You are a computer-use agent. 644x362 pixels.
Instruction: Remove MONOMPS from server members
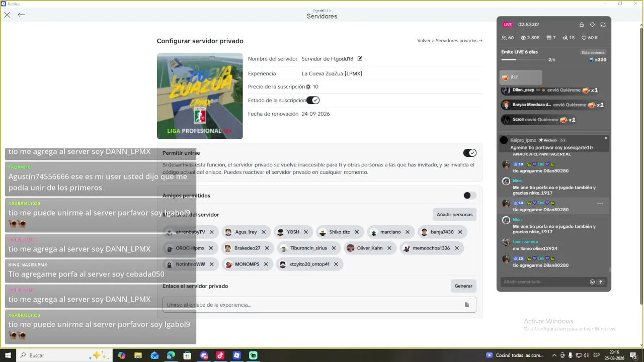pyautogui.click(x=266, y=264)
